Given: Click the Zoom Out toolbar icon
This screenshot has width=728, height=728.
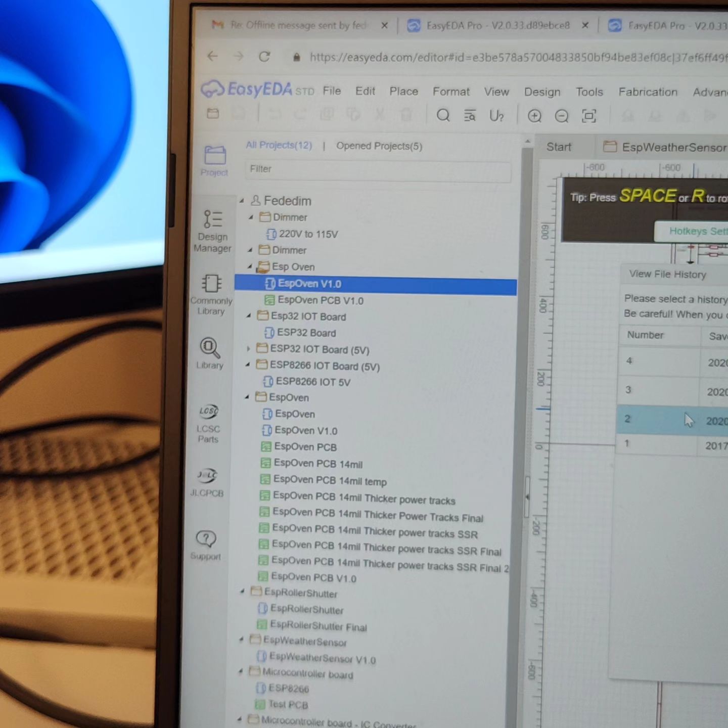Looking at the screenshot, I should (562, 116).
